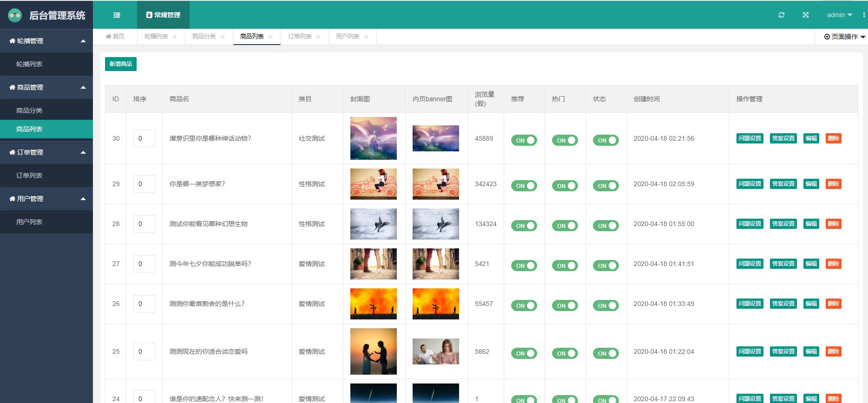This screenshot has width=868, height=403.
Task: Click the fullscreen expand icon
Action: (806, 15)
